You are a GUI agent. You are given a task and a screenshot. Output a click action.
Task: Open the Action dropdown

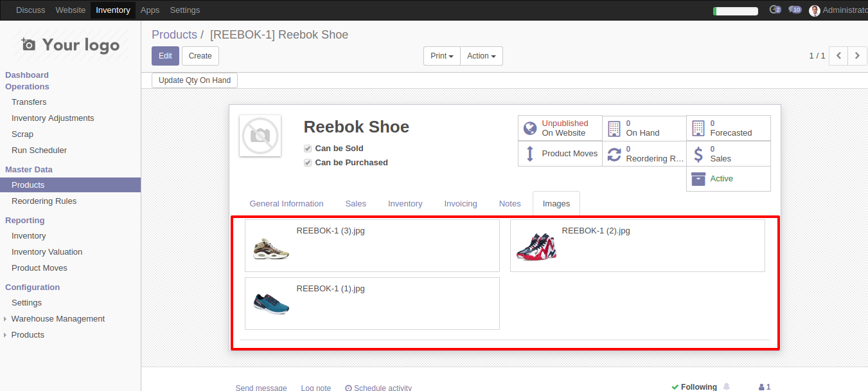[x=481, y=56]
